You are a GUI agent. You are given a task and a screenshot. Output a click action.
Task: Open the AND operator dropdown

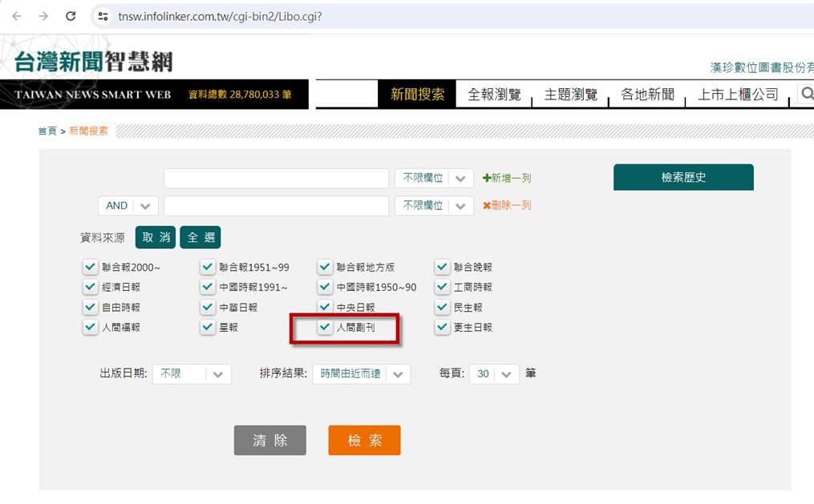click(x=128, y=206)
